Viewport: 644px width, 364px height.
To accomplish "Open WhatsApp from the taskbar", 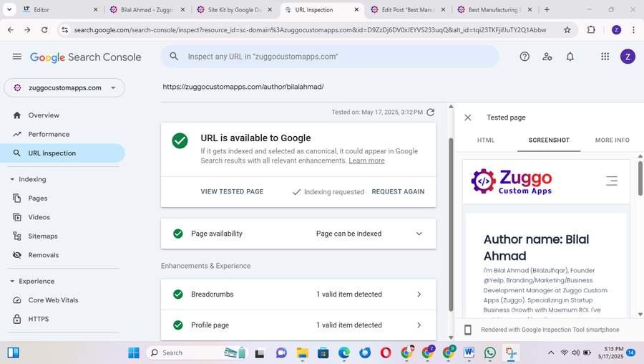I will pyautogui.click(x=489, y=353).
